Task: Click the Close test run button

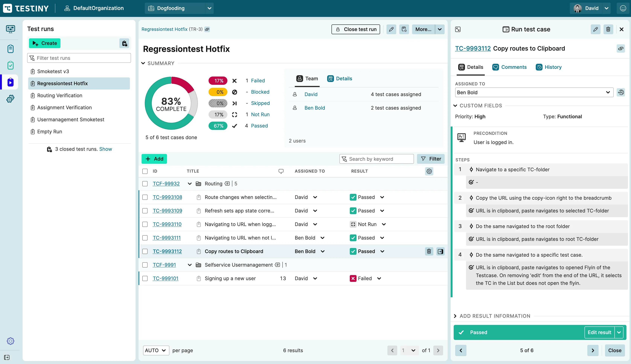Action: pos(356,29)
